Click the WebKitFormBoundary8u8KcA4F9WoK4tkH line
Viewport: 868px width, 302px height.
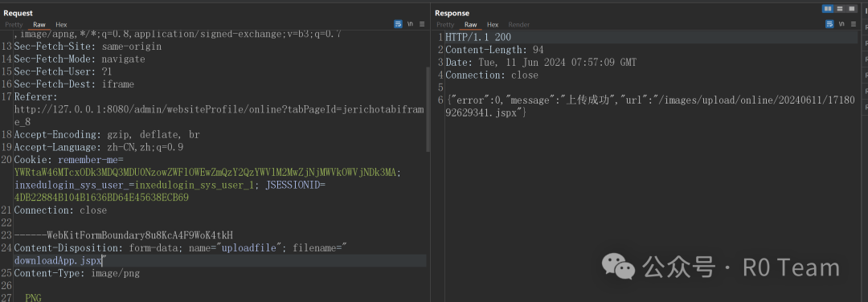point(123,235)
